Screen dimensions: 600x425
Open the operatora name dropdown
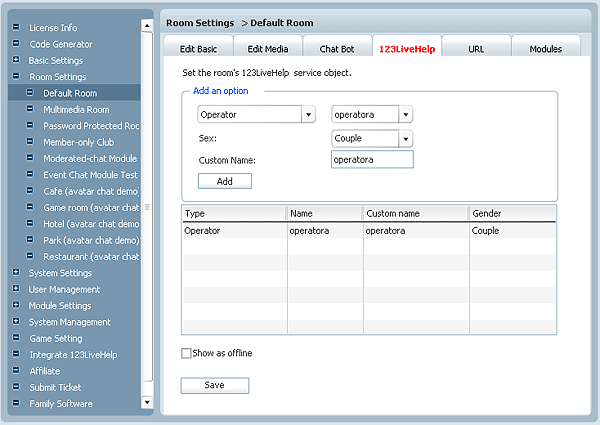405,114
